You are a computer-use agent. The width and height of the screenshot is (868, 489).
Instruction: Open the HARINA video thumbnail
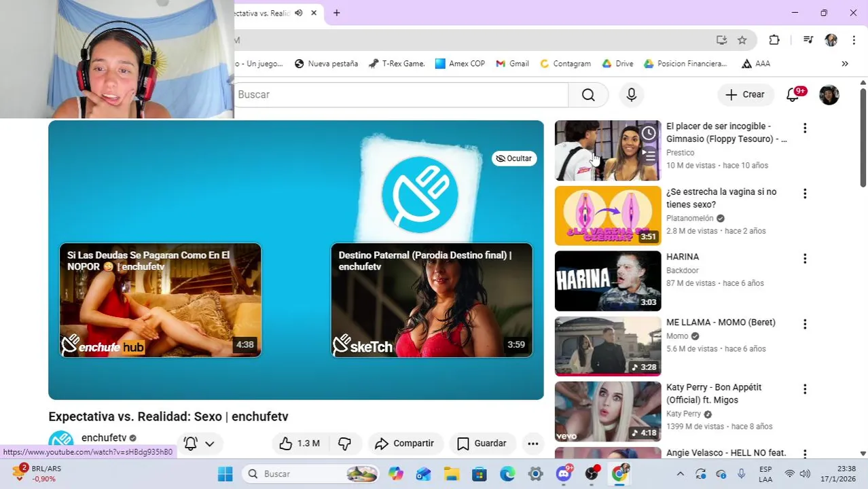(608, 281)
